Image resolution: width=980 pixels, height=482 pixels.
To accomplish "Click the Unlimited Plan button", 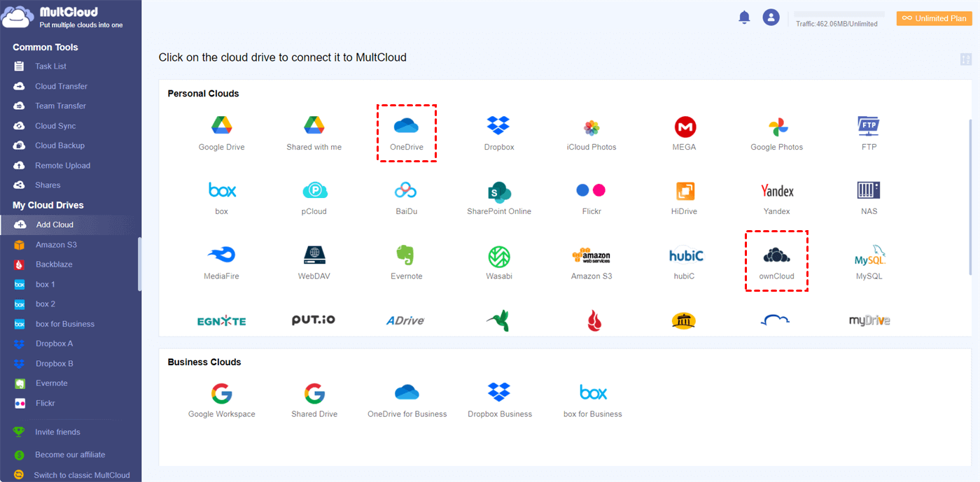I will pyautogui.click(x=934, y=18).
